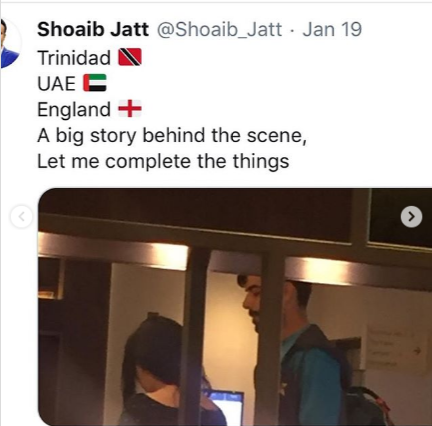Click the Trinidad flag emoji
The height and width of the screenshot is (426, 432).
(130, 57)
